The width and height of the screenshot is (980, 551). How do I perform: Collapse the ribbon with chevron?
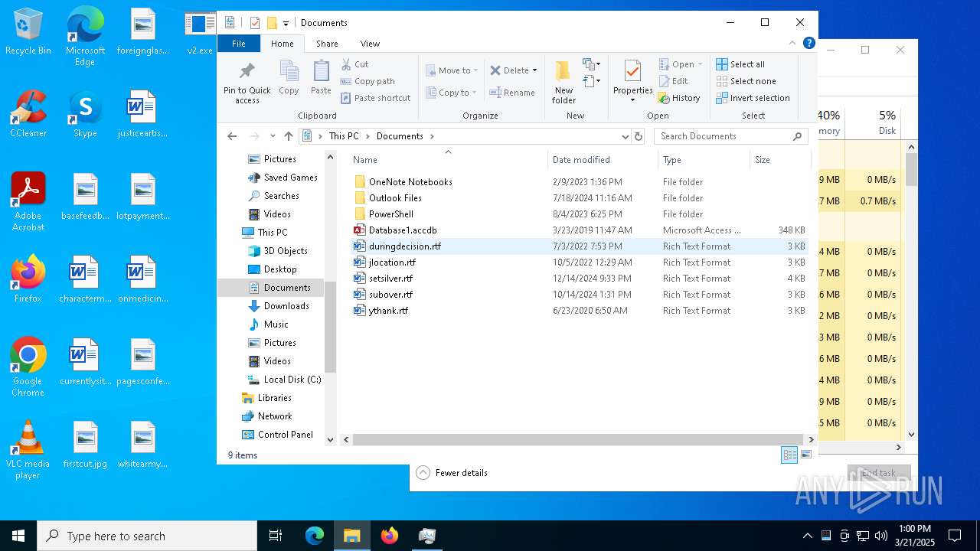[x=792, y=44]
